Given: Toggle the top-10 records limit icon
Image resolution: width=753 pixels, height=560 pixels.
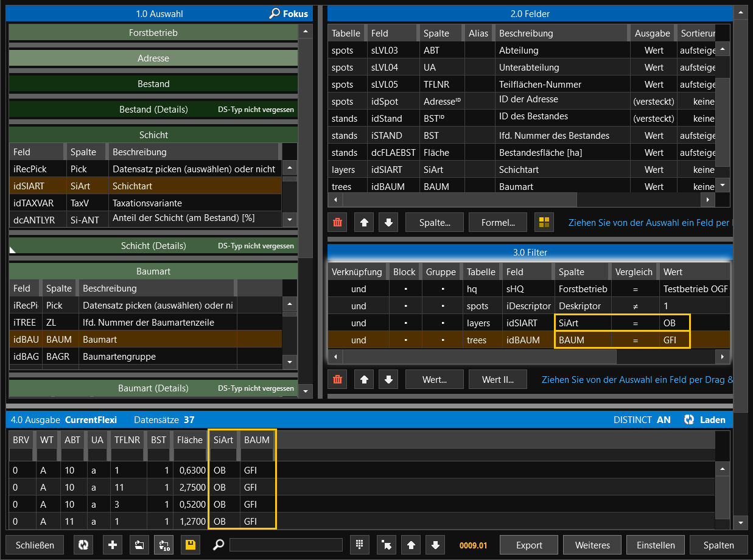Looking at the screenshot, I should click(x=163, y=545).
